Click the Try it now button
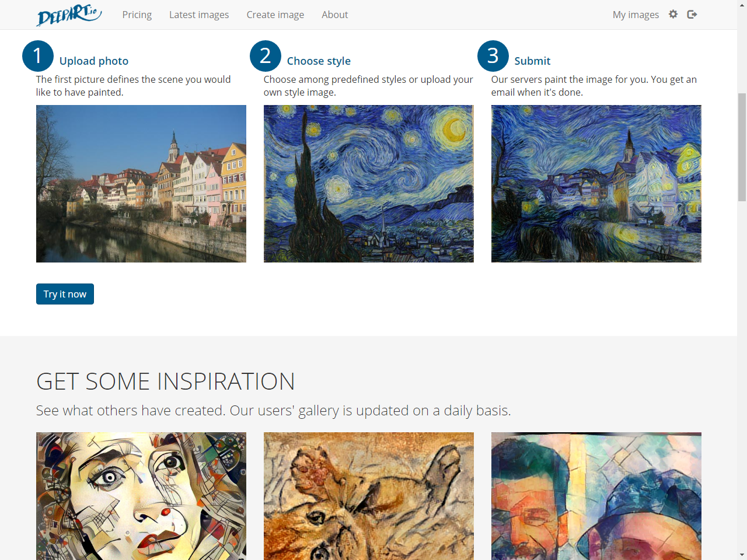 (x=65, y=294)
